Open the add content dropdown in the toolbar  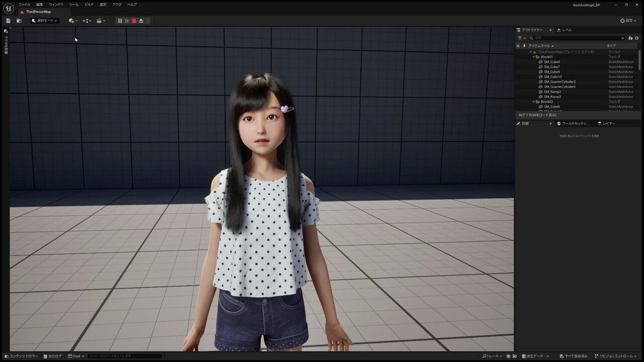(x=73, y=21)
